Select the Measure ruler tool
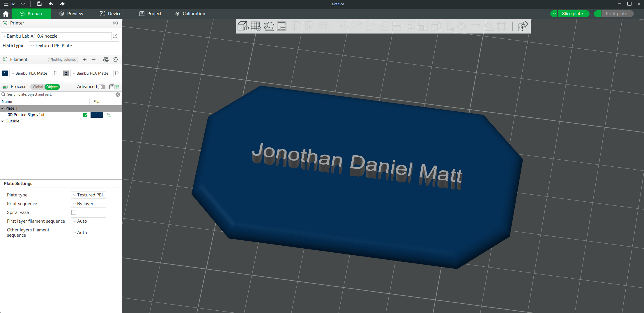This screenshot has height=313, width=644. [475, 27]
